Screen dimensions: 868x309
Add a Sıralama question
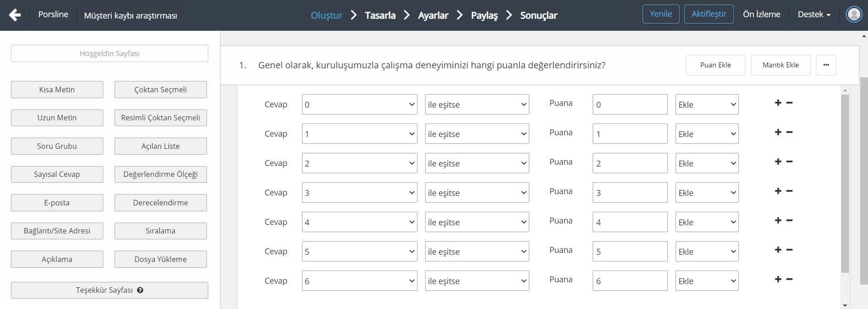[x=161, y=231]
